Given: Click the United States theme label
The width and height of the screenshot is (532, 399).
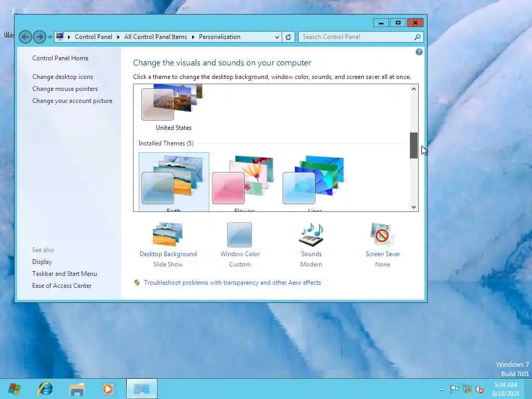Looking at the screenshot, I should pos(174,128).
